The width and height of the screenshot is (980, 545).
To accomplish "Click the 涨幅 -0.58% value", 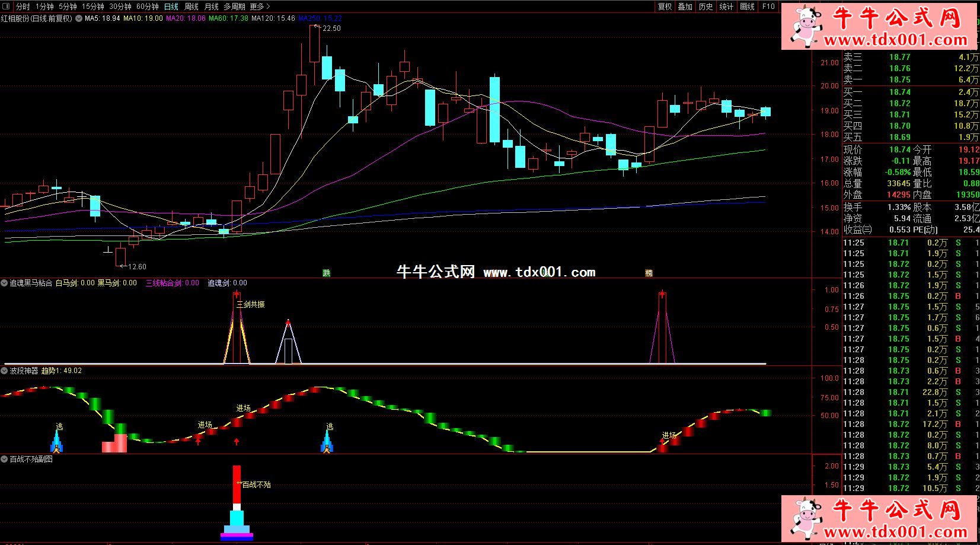I will (898, 172).
